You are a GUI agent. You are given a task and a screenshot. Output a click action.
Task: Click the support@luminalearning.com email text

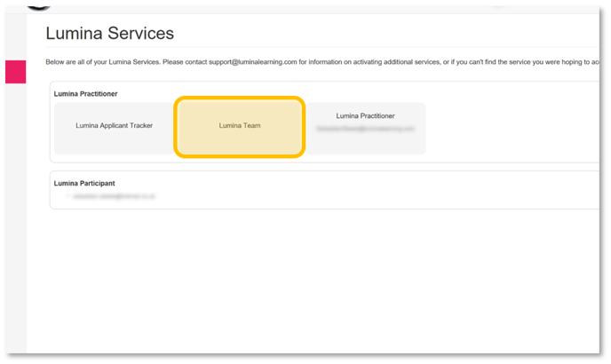(x=252, y=62)
